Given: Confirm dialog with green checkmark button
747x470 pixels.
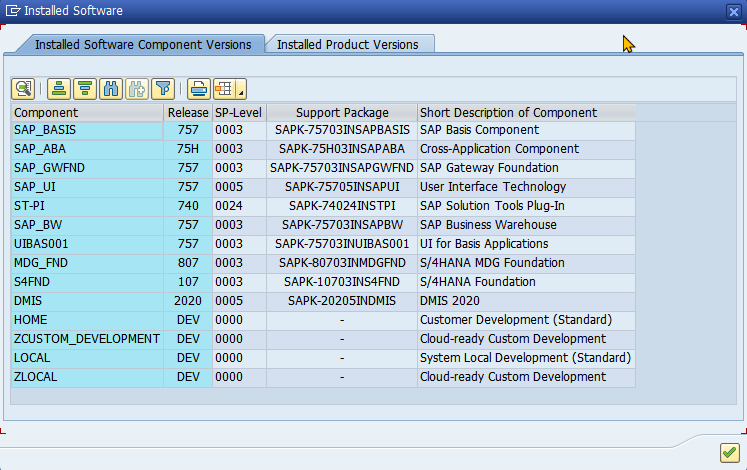Looking at the screenshot, I should point(729,453).
